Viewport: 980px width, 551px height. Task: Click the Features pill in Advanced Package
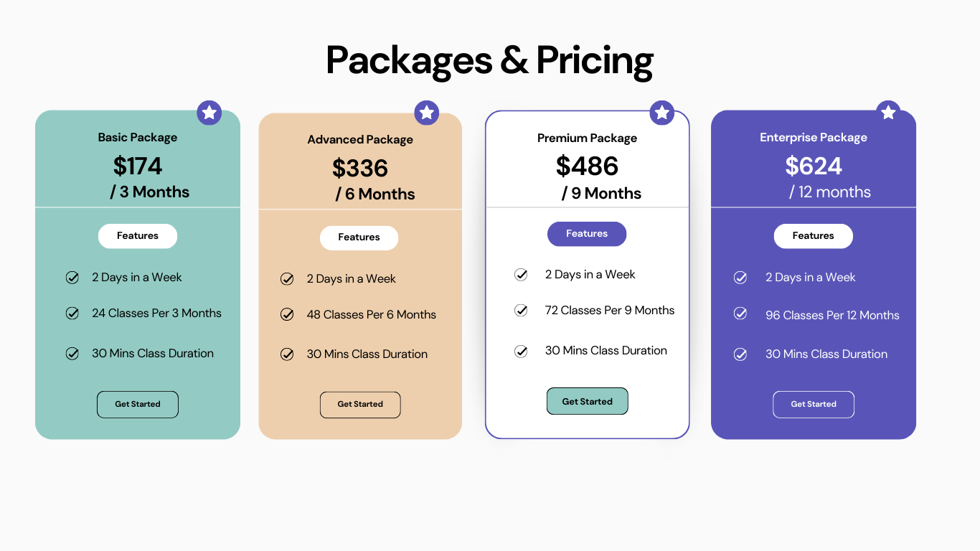pos(359,237)
